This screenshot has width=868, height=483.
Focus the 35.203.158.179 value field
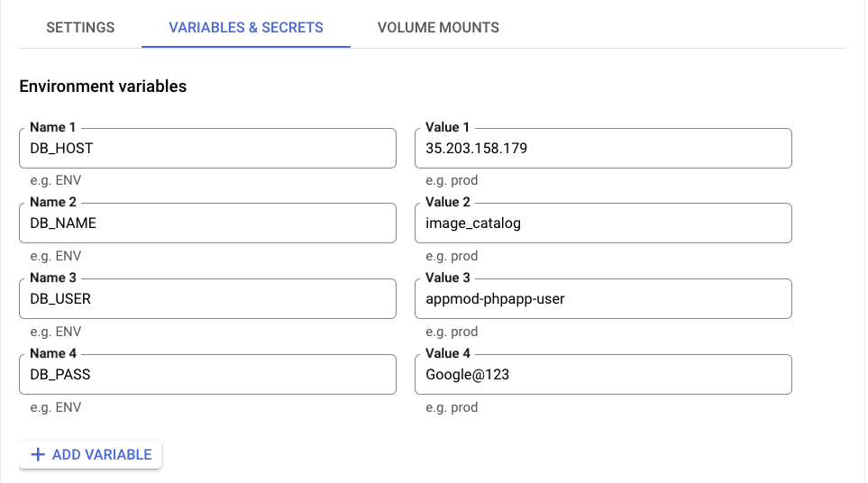(603, 149)
